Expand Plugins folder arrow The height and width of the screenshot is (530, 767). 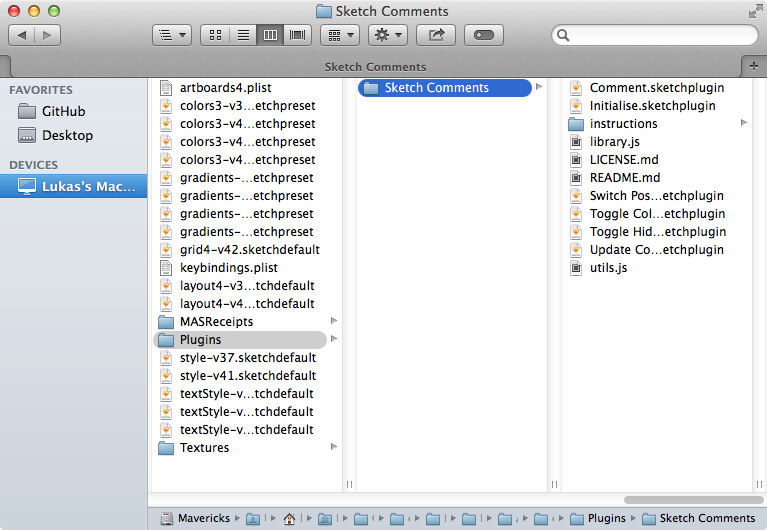(334, 339)
